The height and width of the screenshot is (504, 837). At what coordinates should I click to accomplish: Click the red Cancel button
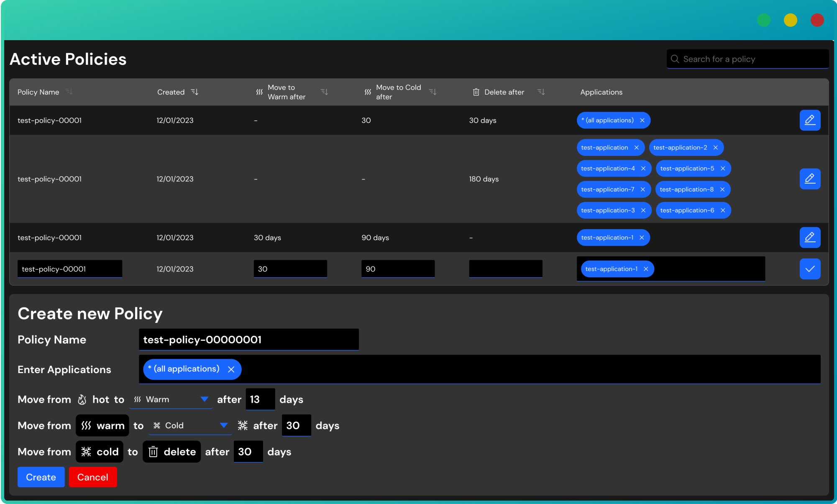pos(93,477)
